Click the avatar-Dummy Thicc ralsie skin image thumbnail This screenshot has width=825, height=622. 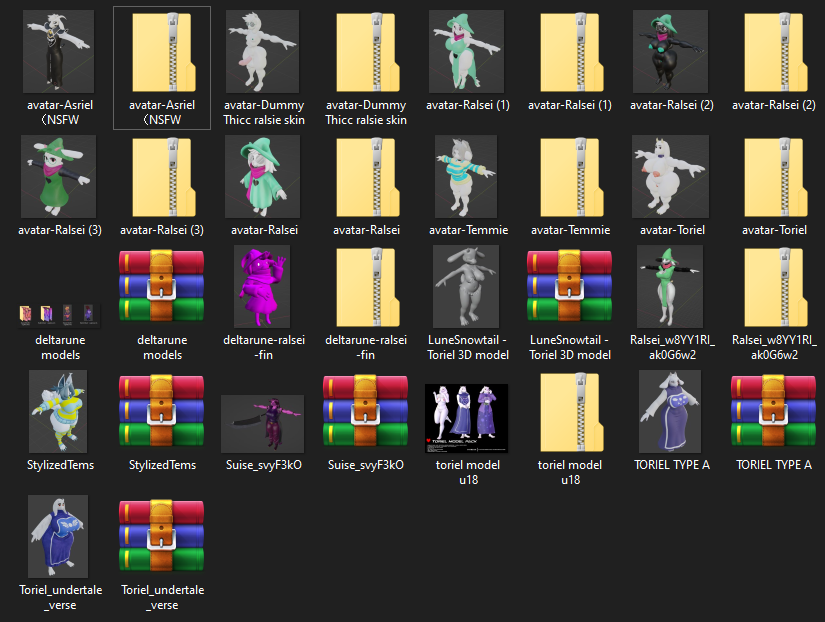click(x=263, y=52)
